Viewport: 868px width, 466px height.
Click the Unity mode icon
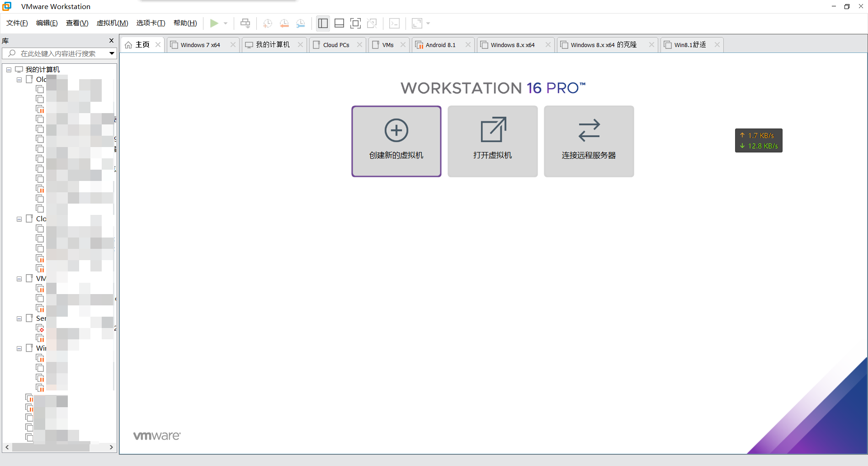[372, 23]
